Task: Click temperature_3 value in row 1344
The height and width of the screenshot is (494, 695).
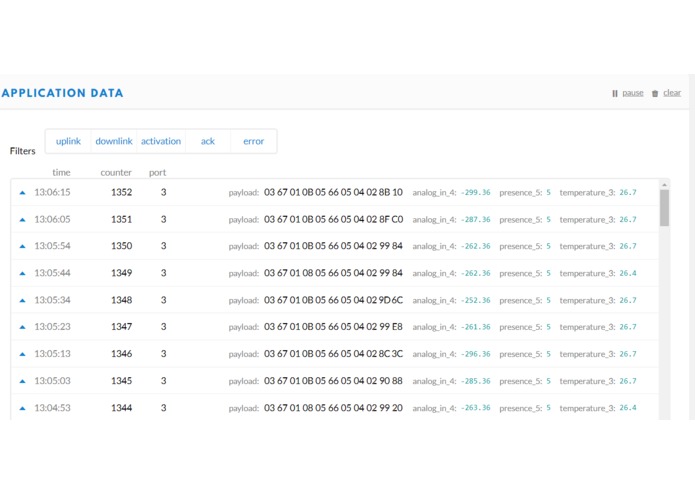Action: pos(628,408)
